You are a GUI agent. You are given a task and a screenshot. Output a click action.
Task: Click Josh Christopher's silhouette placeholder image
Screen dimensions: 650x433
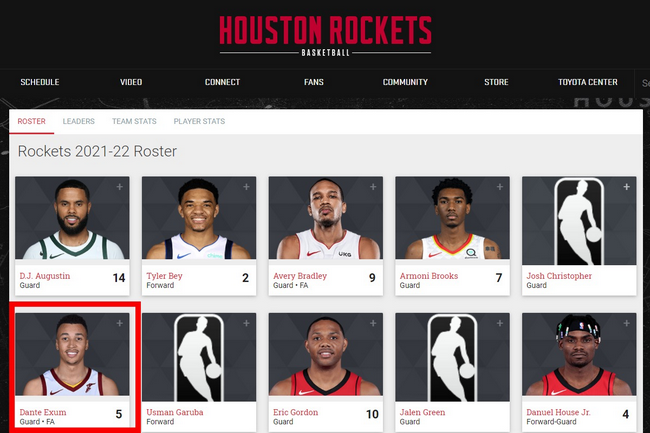579,221
